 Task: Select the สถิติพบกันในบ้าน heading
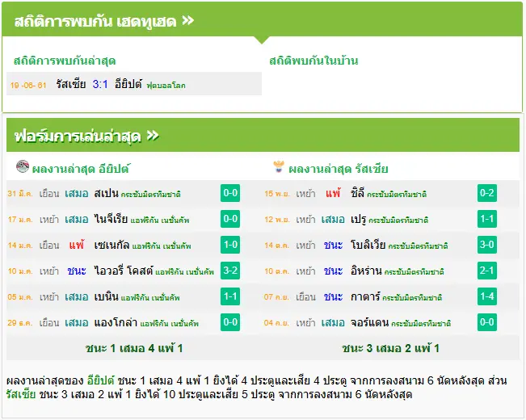(x=313, y=61)
